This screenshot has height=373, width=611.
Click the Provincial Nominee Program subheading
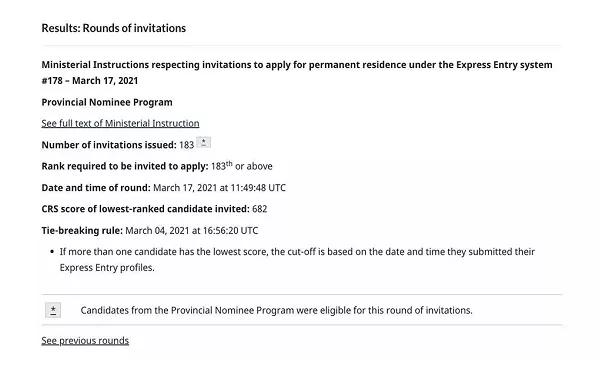107,102
